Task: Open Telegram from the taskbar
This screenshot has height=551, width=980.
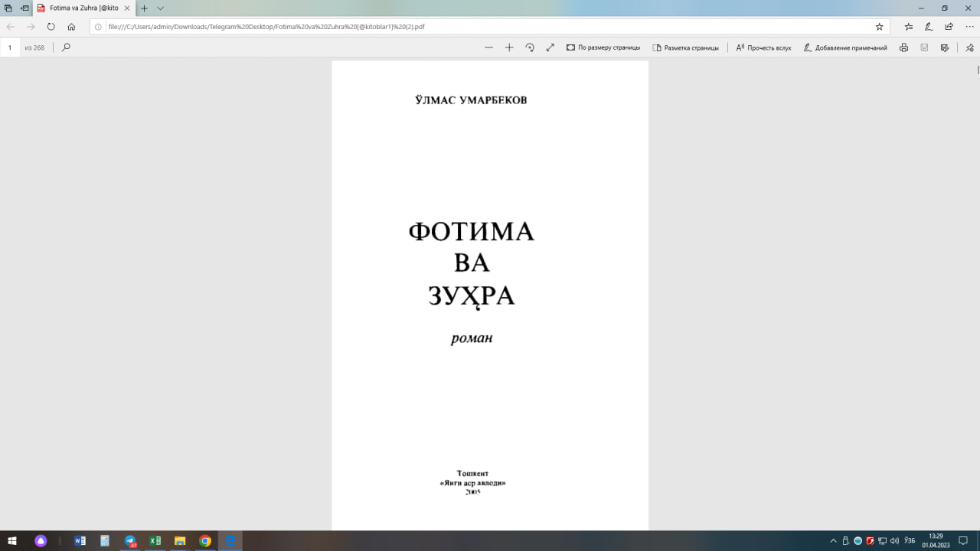Action: tap(129, 541)
